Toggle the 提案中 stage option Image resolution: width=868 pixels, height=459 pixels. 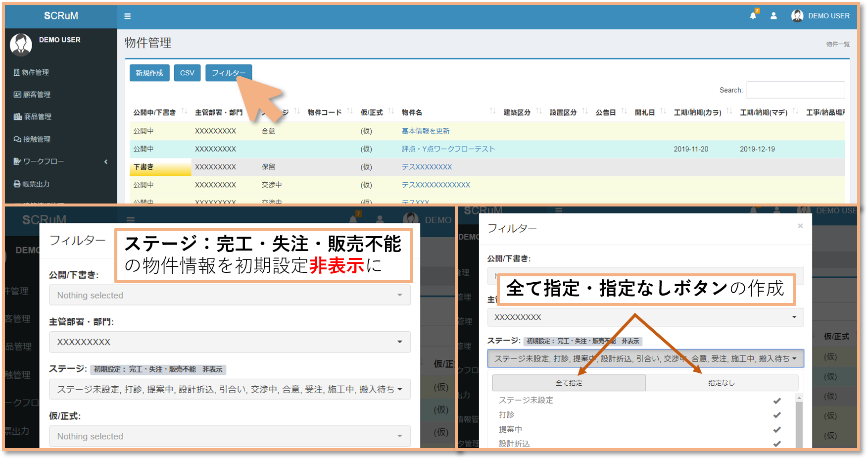pos(777,430)
